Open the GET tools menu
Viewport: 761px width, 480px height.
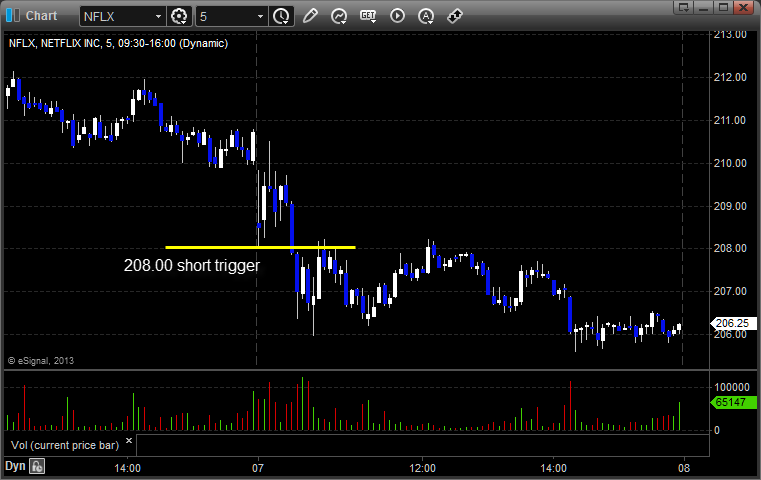tap(368, 16)
